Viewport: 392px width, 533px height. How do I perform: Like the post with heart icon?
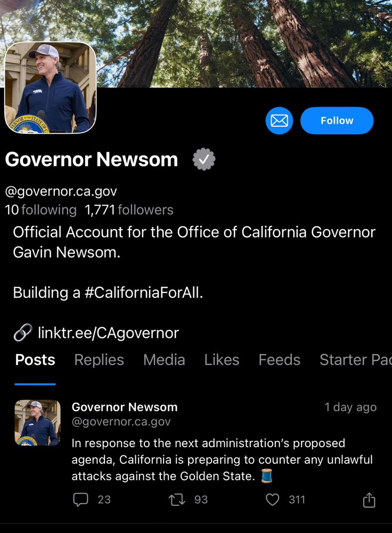coord(273,499)
